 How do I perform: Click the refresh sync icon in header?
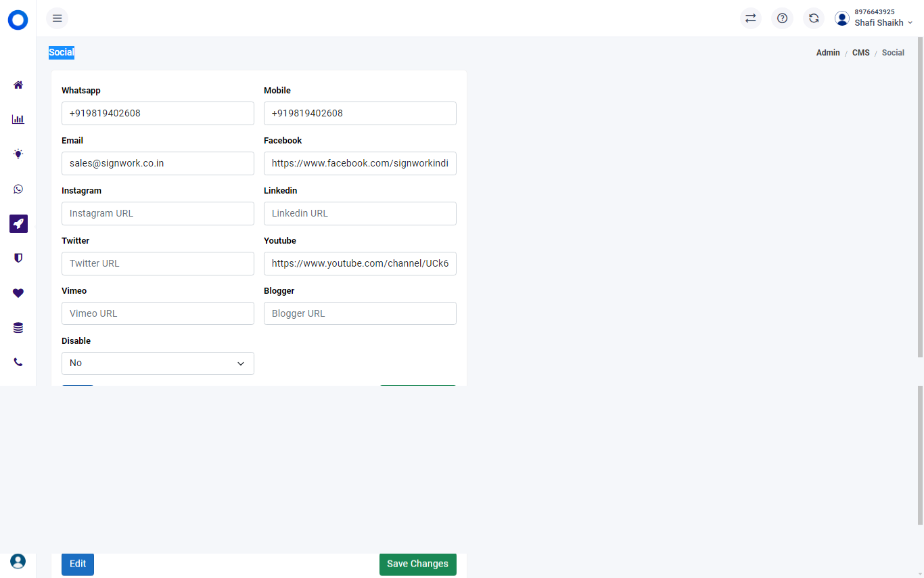click(814, 18)
